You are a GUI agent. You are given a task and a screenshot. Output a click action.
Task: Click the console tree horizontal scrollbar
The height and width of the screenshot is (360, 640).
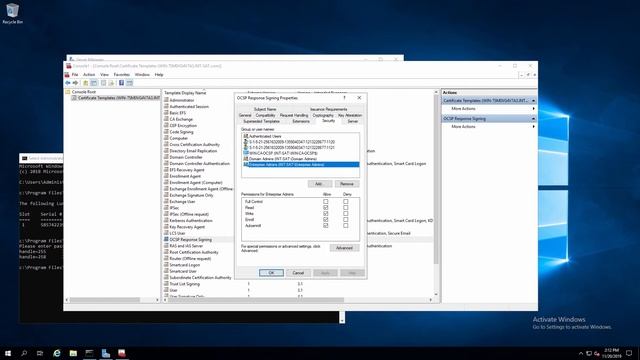coord(105,300)
